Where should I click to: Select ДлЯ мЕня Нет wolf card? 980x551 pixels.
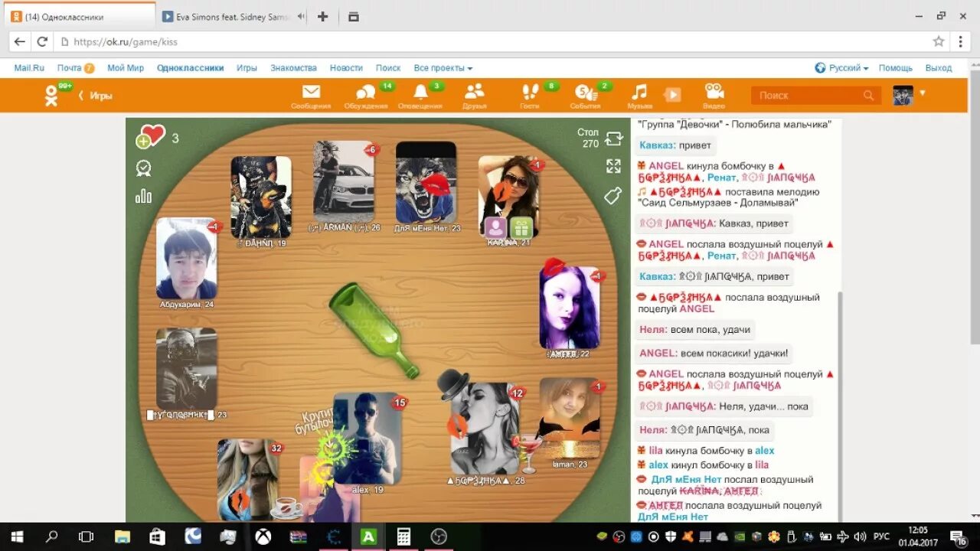point(426,182)
